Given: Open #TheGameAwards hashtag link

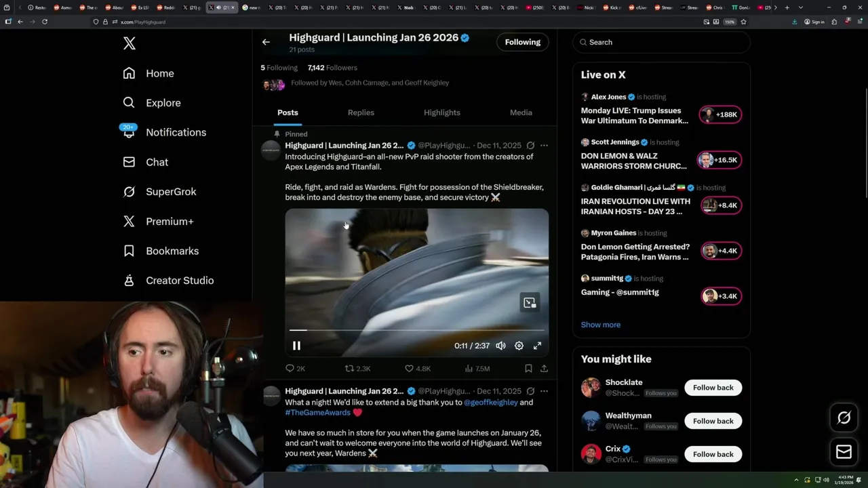Looking at the screenshot, I should point(317,413).
